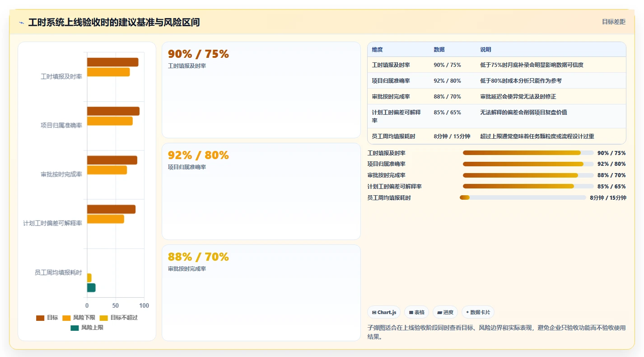
Task: Click the dark orange 工时填报及时率 target bar
Action: [x=112, y=62]
